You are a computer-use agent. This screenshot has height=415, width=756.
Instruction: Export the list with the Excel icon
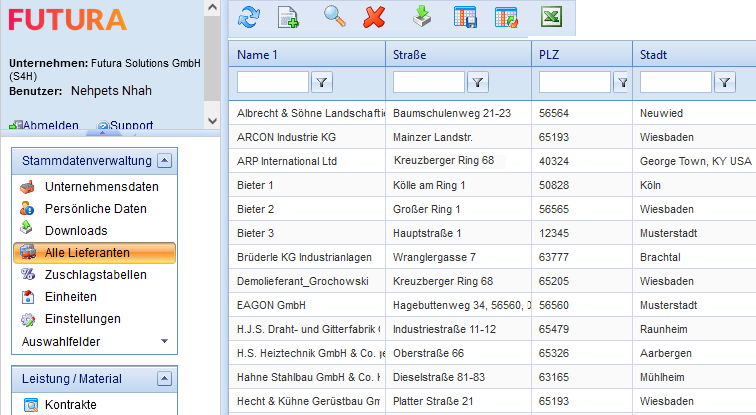click(x=551, y=16)
